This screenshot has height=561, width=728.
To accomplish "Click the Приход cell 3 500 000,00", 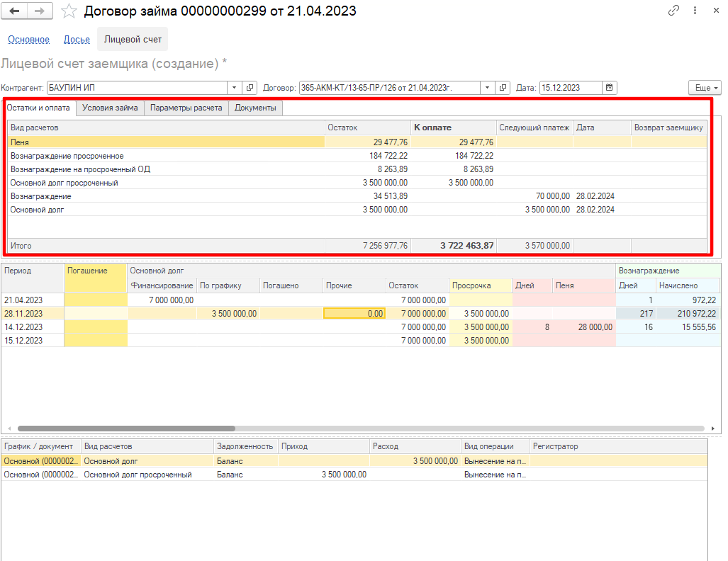I will coord(324,475).
